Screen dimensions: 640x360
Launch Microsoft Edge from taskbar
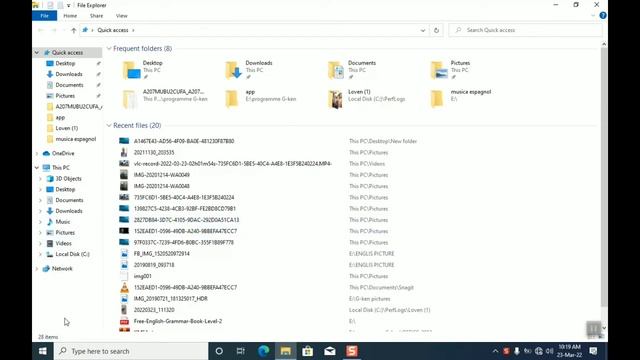pyautogui.click(x=263, y=351)
